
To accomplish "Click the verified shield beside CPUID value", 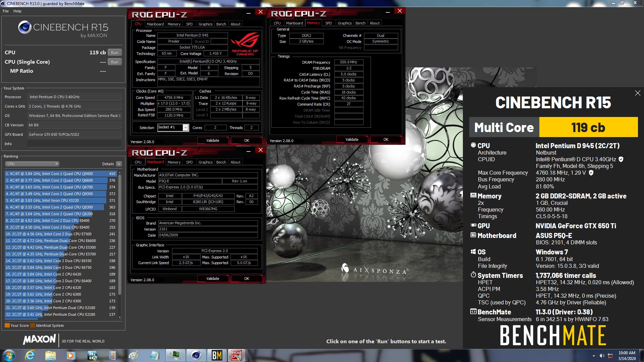I will [621, 159].
